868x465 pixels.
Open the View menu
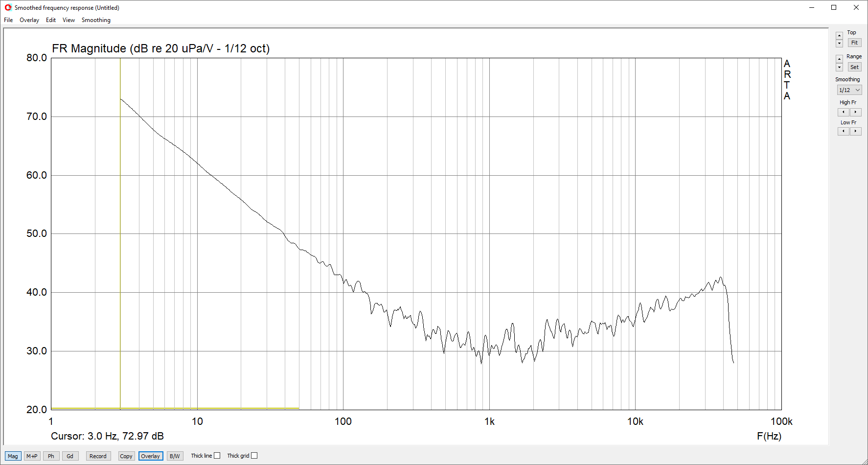pyautogui.click(x=69, y=20)
